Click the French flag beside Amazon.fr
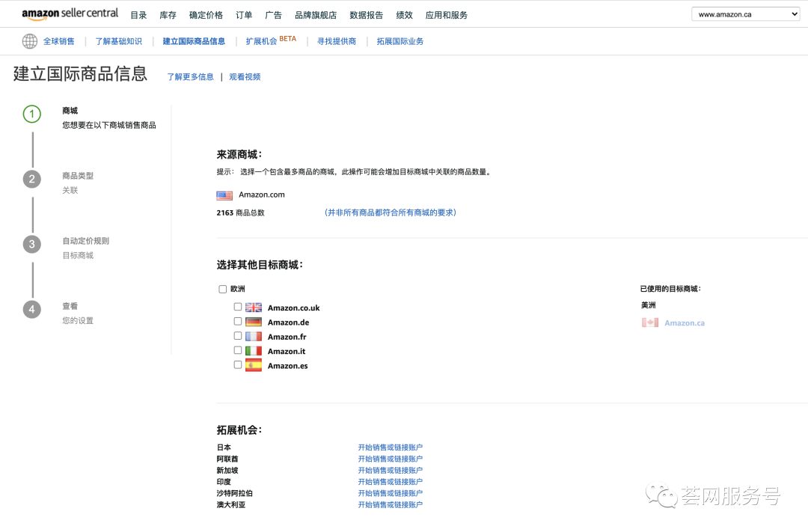Image resolution: width=808 pixels, height=532 pixels. 254,336
